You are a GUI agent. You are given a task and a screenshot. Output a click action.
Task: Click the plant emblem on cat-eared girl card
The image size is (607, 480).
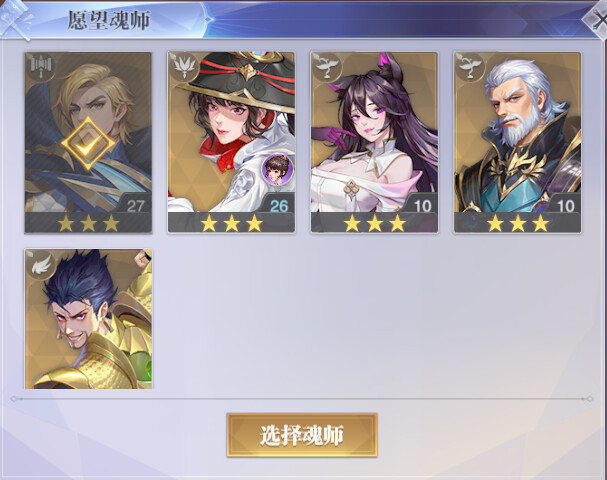[x=327, y=67]
